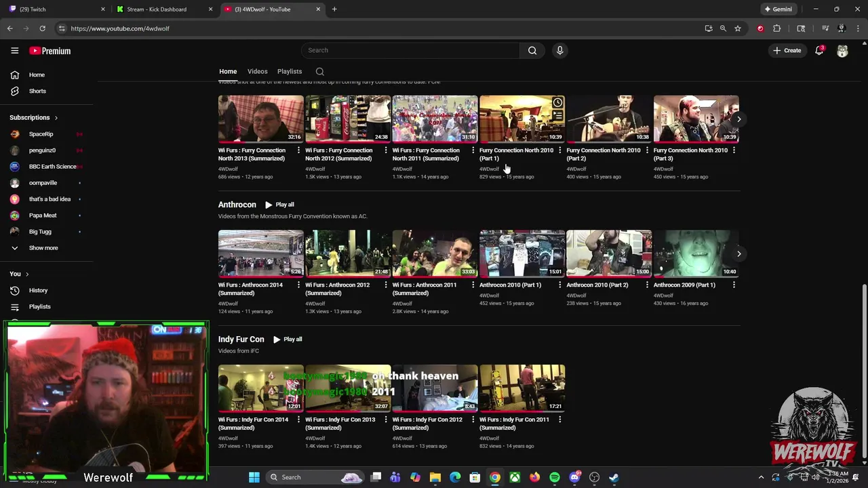
Task: Open Windows Start menu
Action: [254, 477]
